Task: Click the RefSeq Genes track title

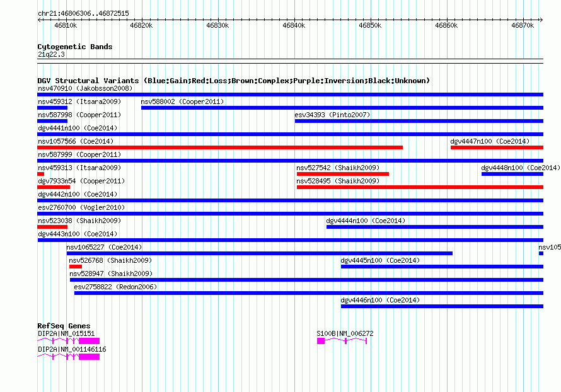Action: 64,326
